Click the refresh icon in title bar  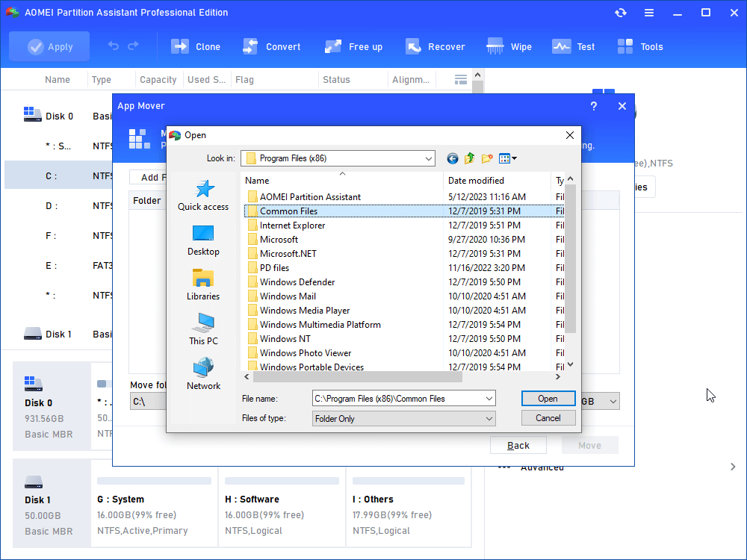pos(620,13)
